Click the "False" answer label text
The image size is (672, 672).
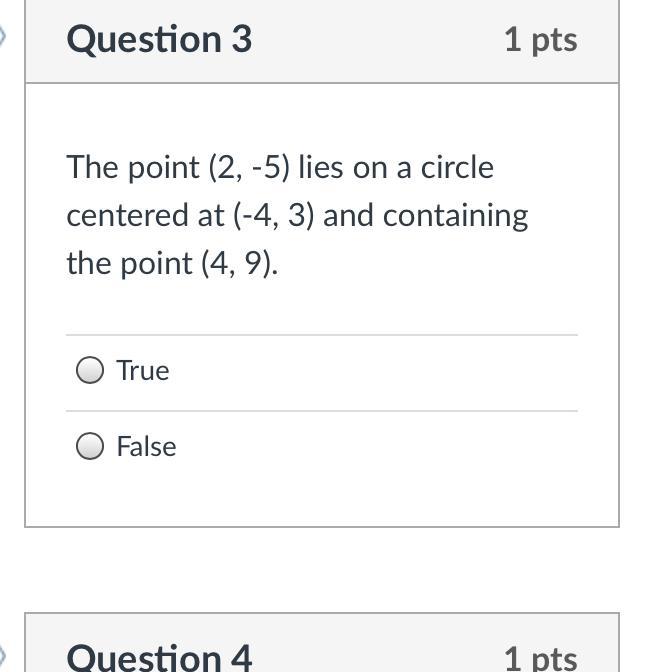pos(146,446)
